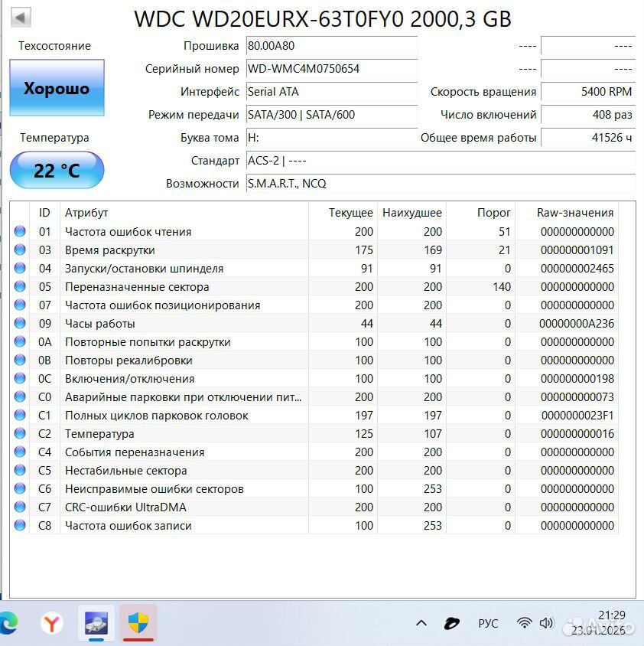This screenshot has height=646, width=644.
Task: Click raw value 000000000016
Action: tap(577, 433)
